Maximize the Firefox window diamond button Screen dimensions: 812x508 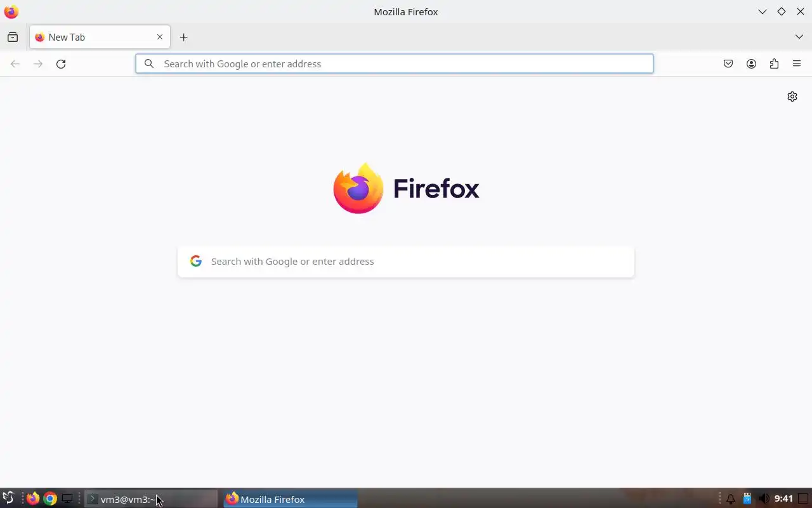pyautogui.click(x=782, y=11)
